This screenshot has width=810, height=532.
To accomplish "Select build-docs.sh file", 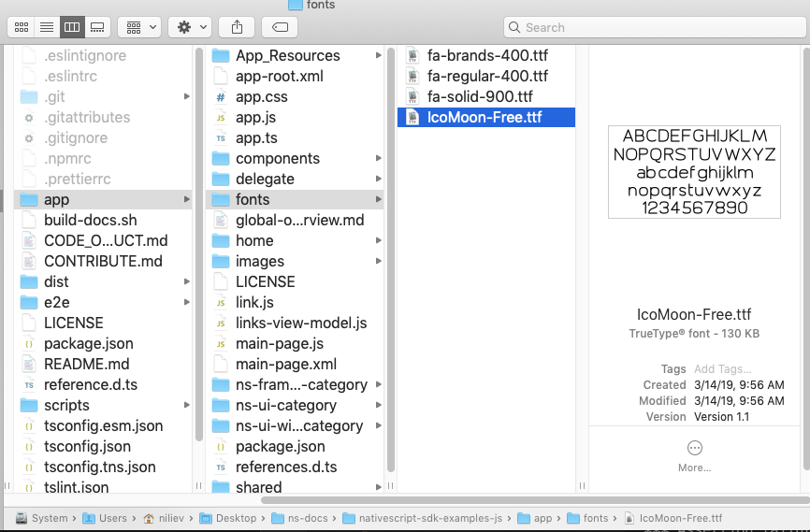I will pos(103,220).
